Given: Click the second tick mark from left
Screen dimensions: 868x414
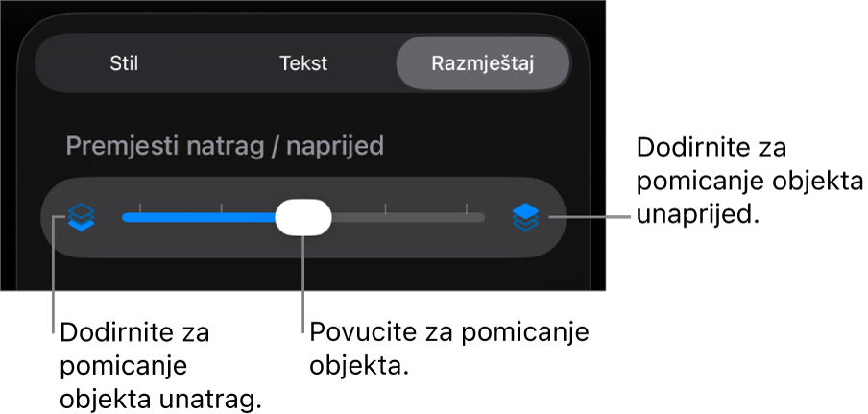Looking at the screenshot, I should 222,208.
